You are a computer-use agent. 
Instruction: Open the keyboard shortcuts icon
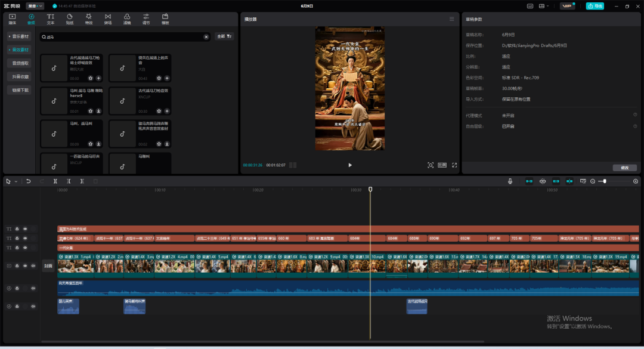(x=530, y=6)
